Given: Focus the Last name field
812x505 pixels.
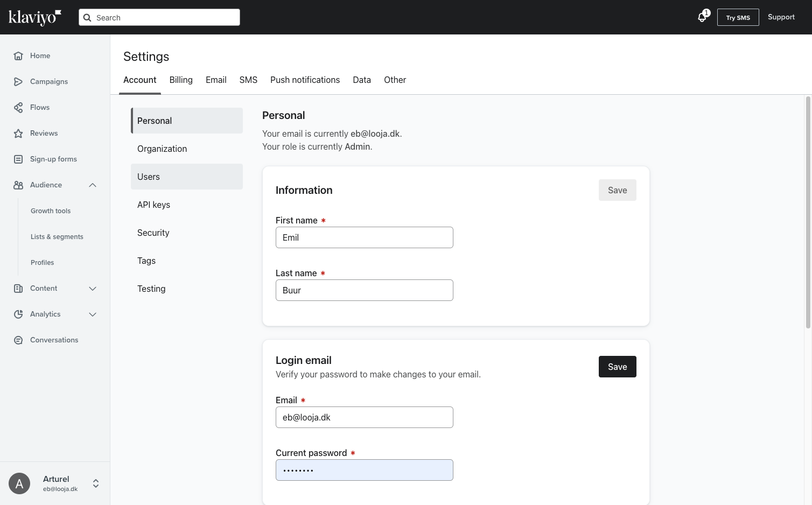Looking at the screenshot, I should [x=365, y=290].
